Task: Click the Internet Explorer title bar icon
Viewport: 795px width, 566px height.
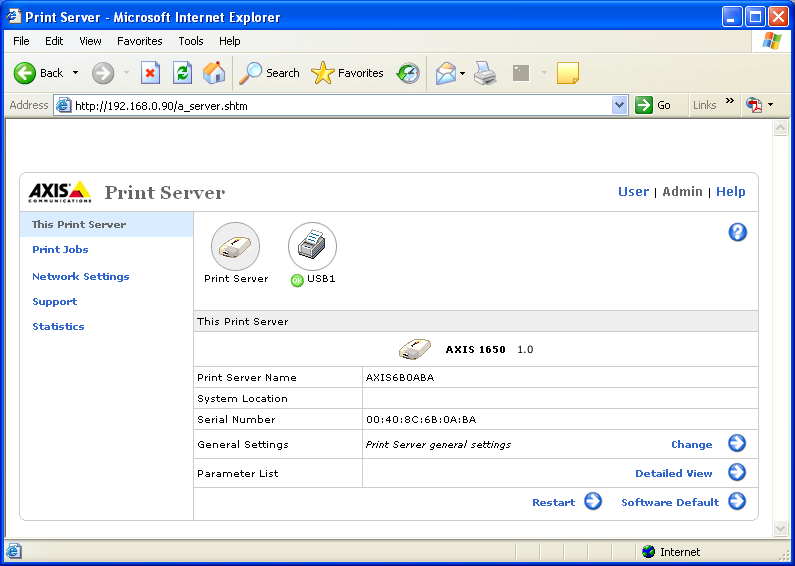Action: [x=14, y=17]
